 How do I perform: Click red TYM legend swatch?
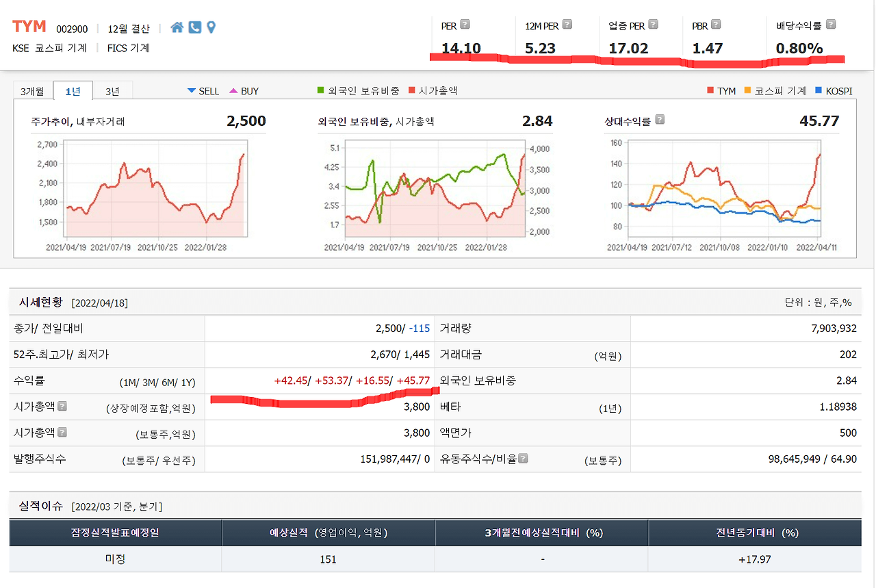(710, 90)
